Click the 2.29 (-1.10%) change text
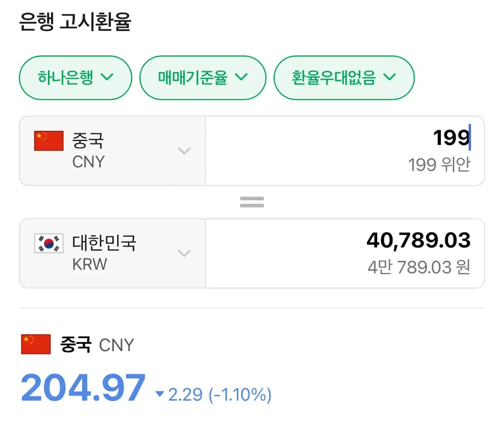 (220, 394)
